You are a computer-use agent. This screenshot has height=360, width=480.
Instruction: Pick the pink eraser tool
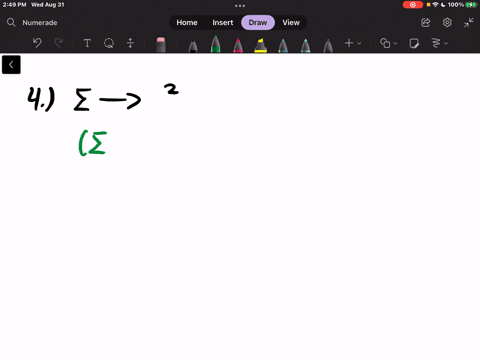pos(161,45)
